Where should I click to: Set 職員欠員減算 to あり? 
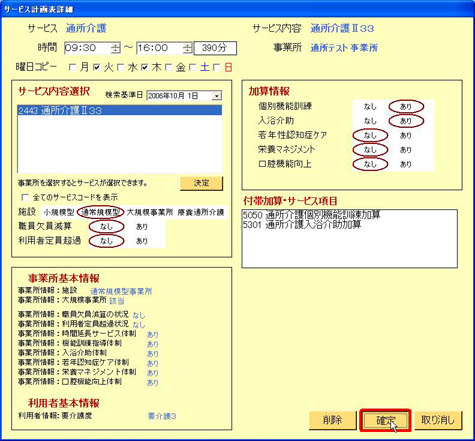coord(142,227)
